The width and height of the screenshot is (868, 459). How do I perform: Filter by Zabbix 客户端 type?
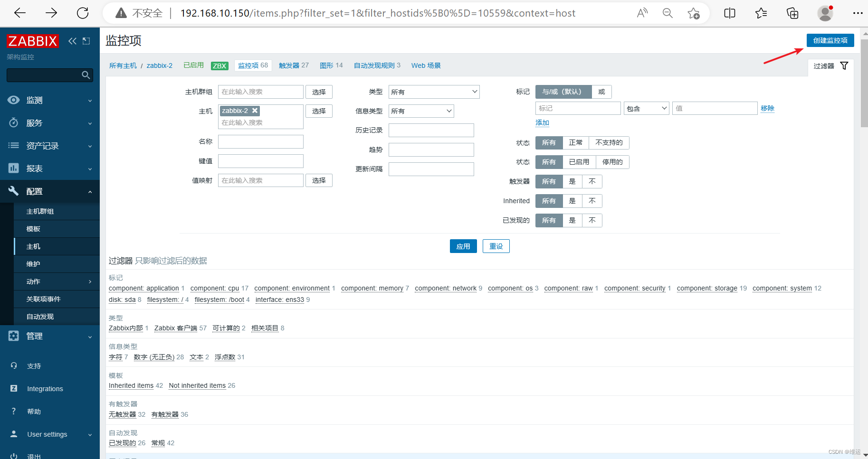coord(176,328)
